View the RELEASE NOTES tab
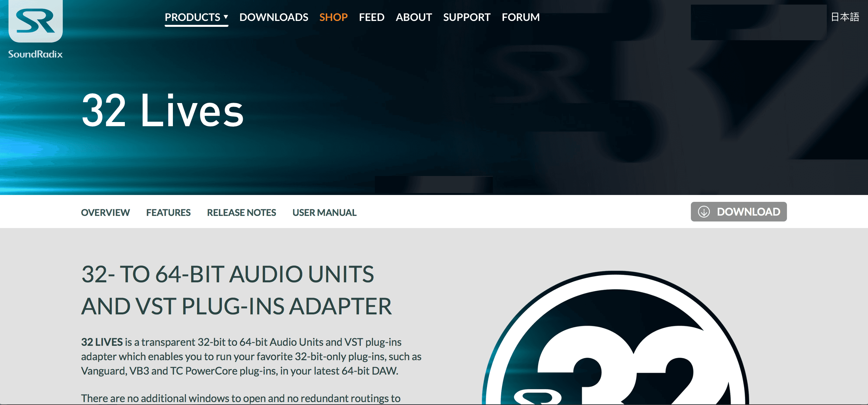868x405 pixels. (241, 212)
